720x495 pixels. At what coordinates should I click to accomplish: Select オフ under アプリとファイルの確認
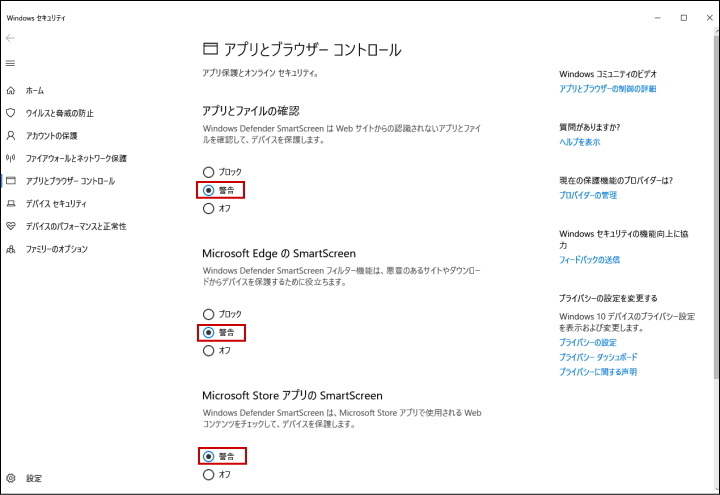[208, 209]
